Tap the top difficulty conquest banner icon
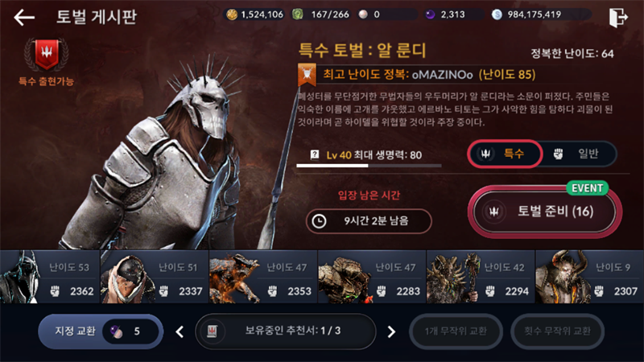 tap(307, 75)
